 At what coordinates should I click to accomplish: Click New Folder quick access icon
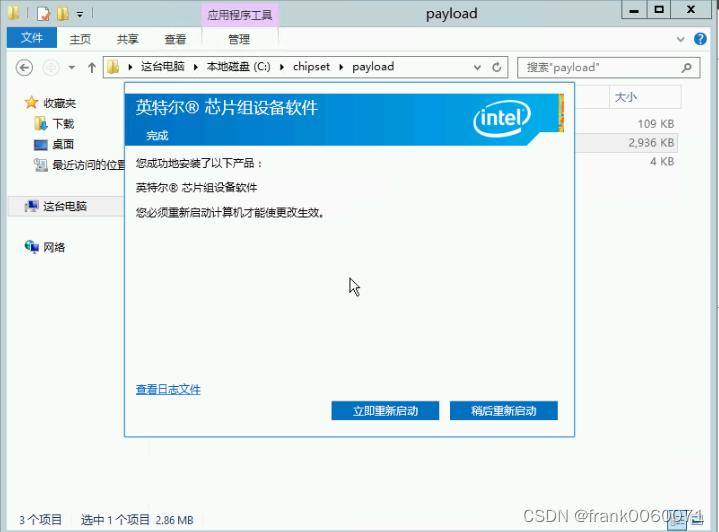pyautogui.click(x=62, y=14)
